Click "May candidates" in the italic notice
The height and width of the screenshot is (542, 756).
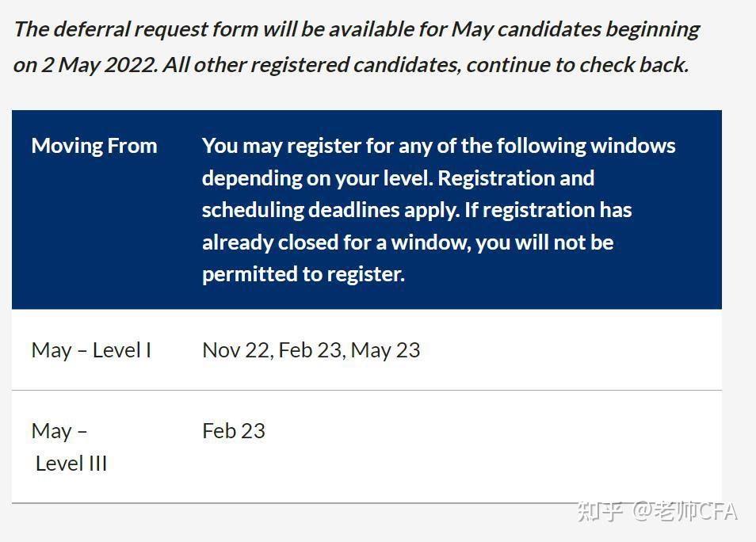pyautogui.click(x=525, y=29)
